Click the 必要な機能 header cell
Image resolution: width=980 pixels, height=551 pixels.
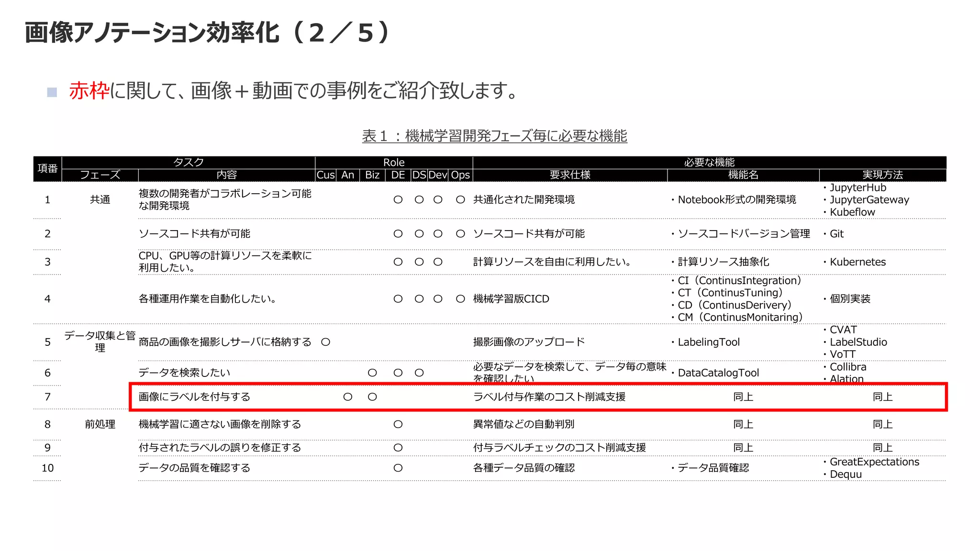[x=709, y=162]
